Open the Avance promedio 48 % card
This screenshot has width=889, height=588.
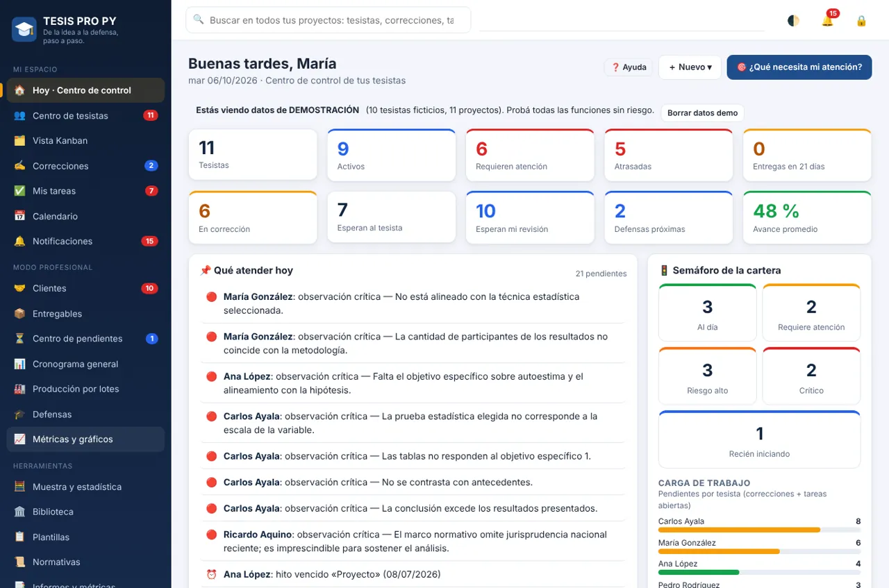click(x=807, y=217)
